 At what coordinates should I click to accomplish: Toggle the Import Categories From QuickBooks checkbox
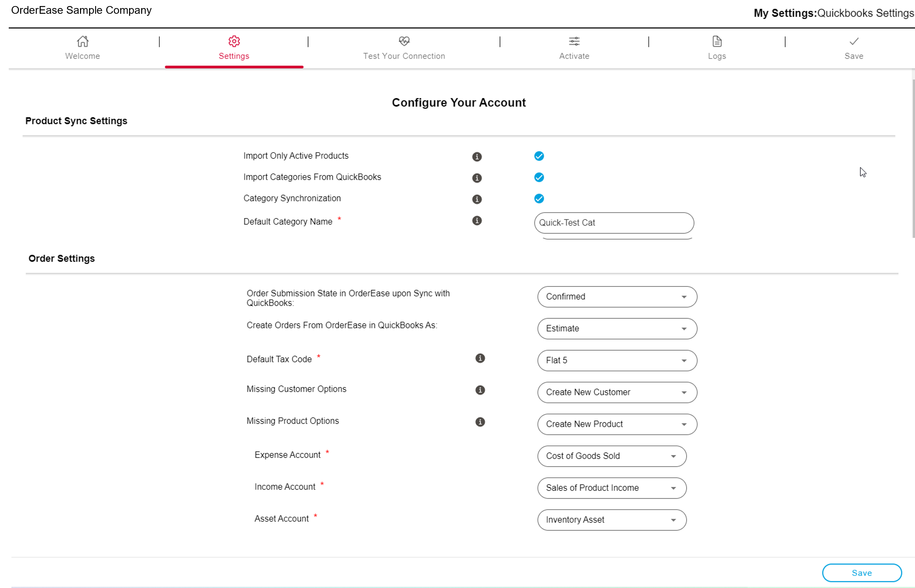[539, 177]
